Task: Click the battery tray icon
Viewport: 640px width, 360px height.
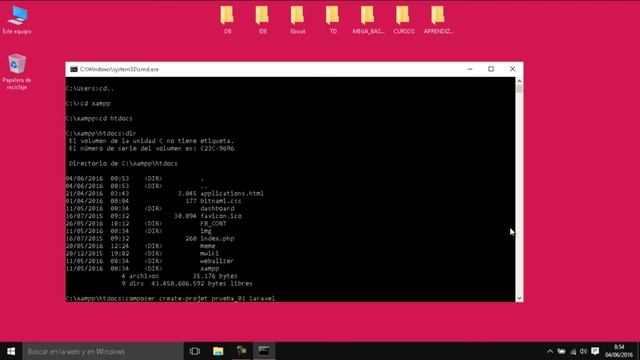Action: tap(562, 351)
